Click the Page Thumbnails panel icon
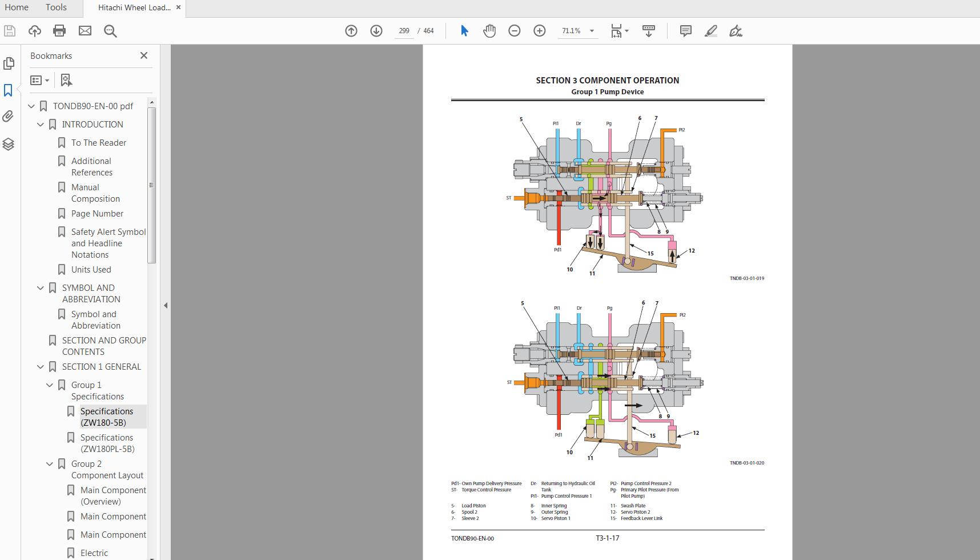The image size is (980, 560). (x=9, y=63)
